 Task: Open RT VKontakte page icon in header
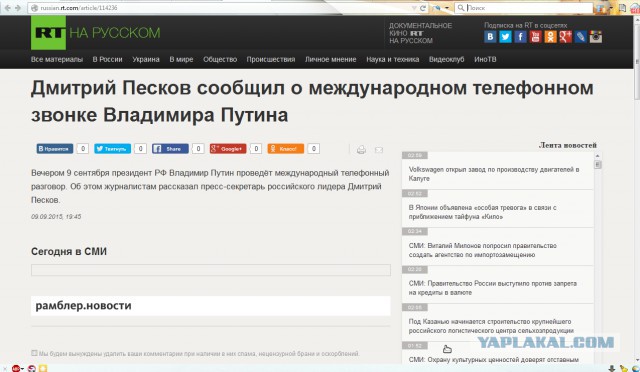tap(490, 37)
